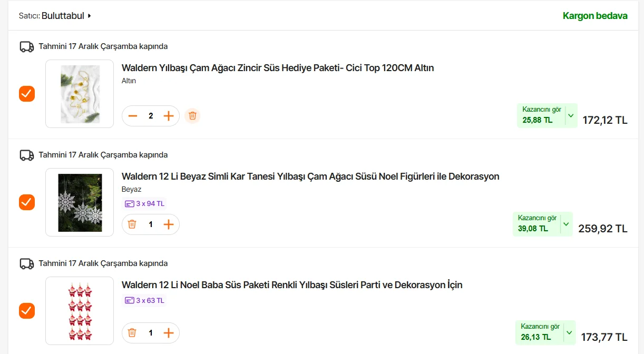Image resolution: width=644 pixels, height=354 pixels.
Task: Uncheck the Beyaz Simli Kar Tanesi item
Action: click(27, 202)
